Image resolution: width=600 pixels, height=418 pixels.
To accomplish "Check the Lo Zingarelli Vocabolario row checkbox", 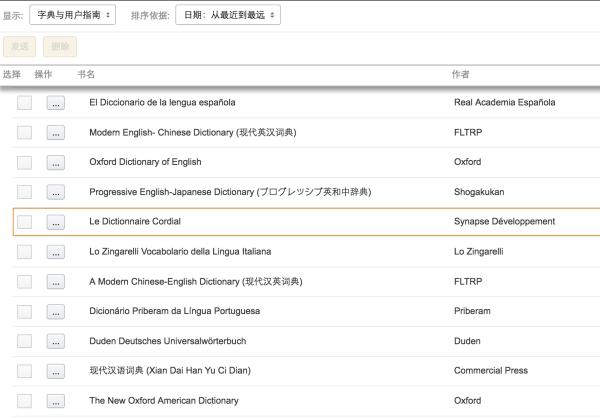I will (x=24, y=251).
